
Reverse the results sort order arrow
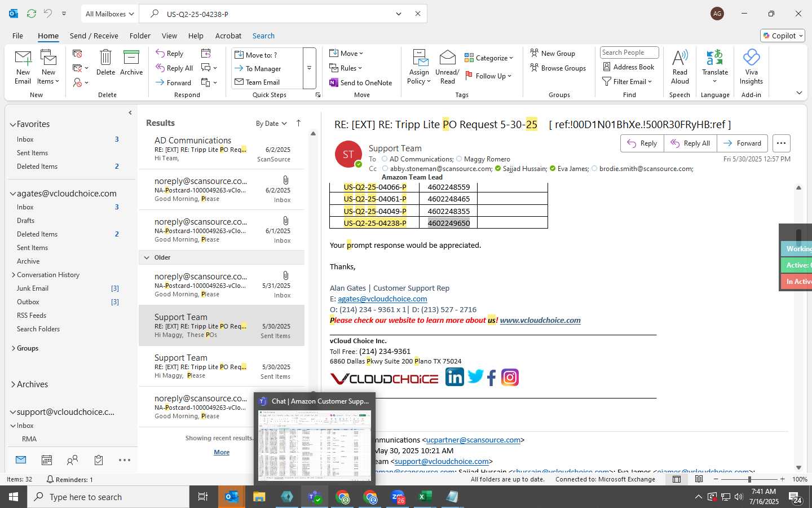(298, 123)
